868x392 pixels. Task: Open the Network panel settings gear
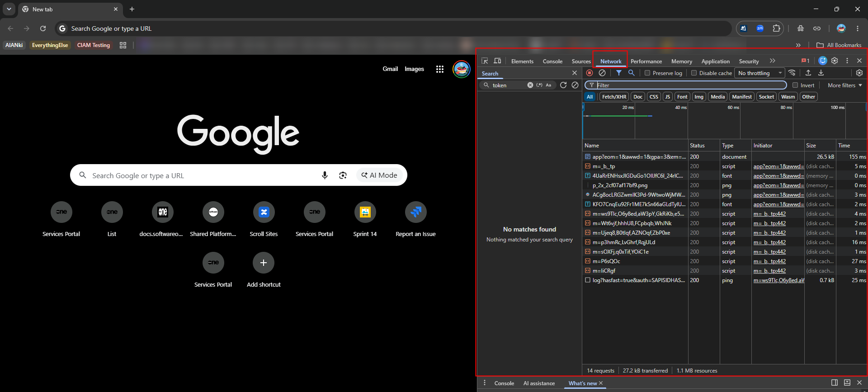click(859, 73)
